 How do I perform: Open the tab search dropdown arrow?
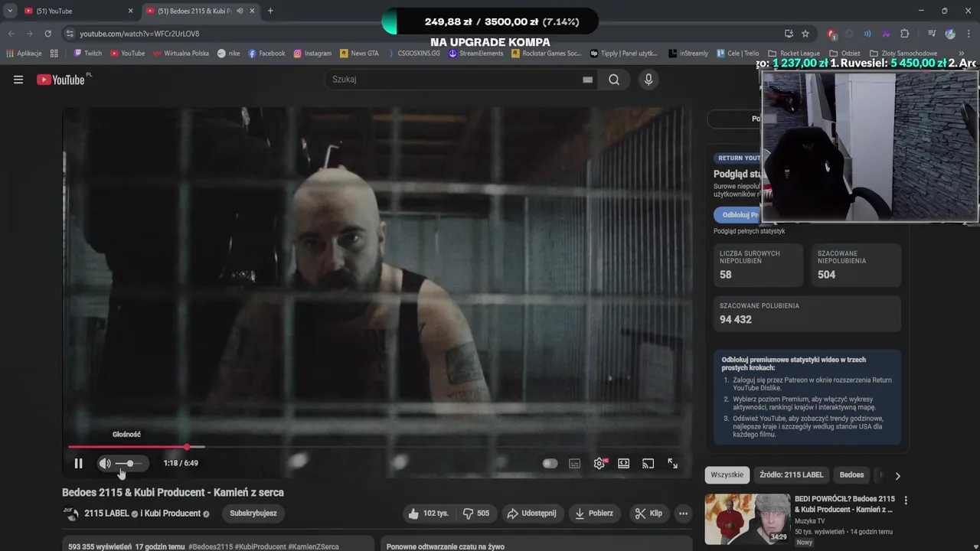click(x=10, y=11)
